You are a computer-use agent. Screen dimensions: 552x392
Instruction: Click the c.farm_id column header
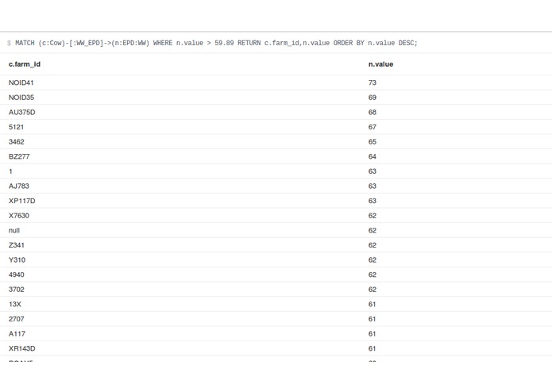pos(25,64)
